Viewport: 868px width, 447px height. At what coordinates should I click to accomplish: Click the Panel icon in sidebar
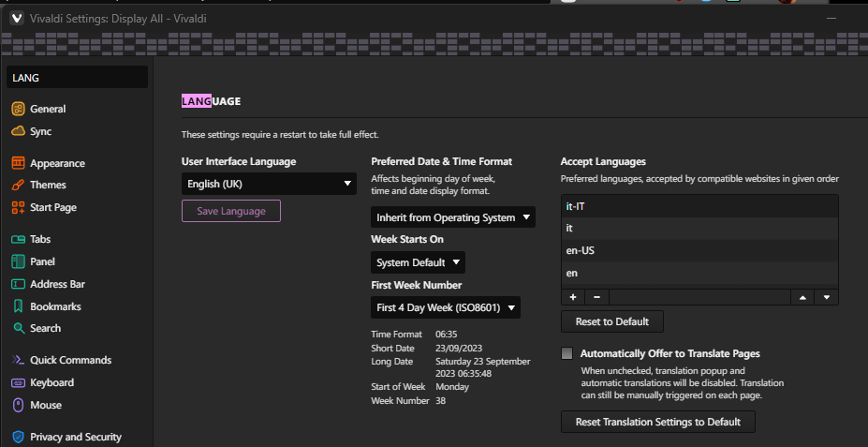tap(19, 261)
